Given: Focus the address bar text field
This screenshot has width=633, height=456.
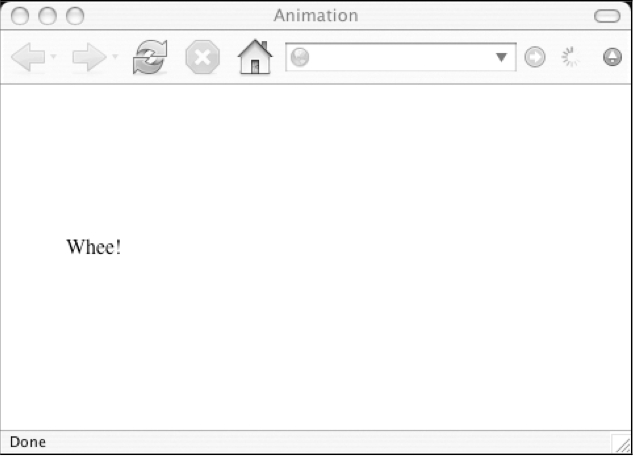Looking at the screenshot, I should click(400, 57).
